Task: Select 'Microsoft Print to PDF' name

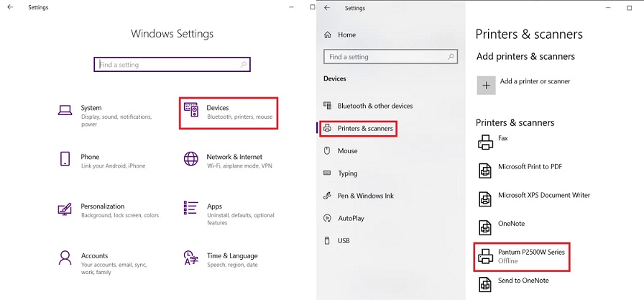Action: click(530, 166)
